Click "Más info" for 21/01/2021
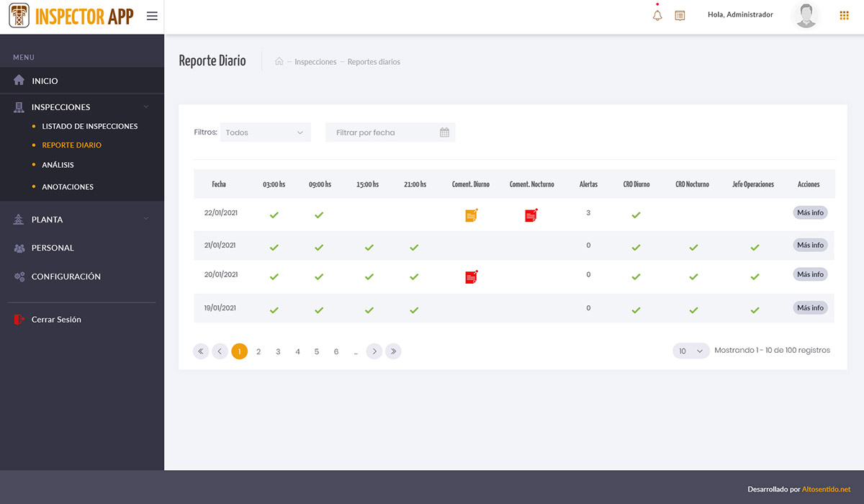 click(810, 245)
